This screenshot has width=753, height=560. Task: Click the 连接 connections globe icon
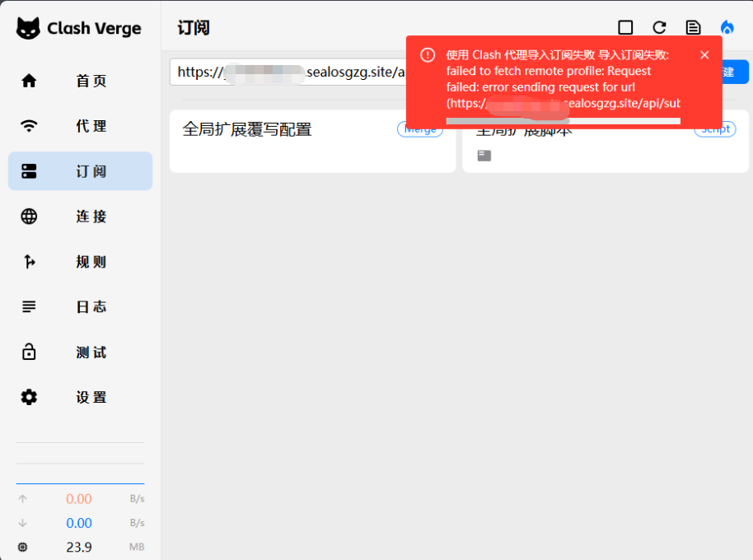point(28,216)
